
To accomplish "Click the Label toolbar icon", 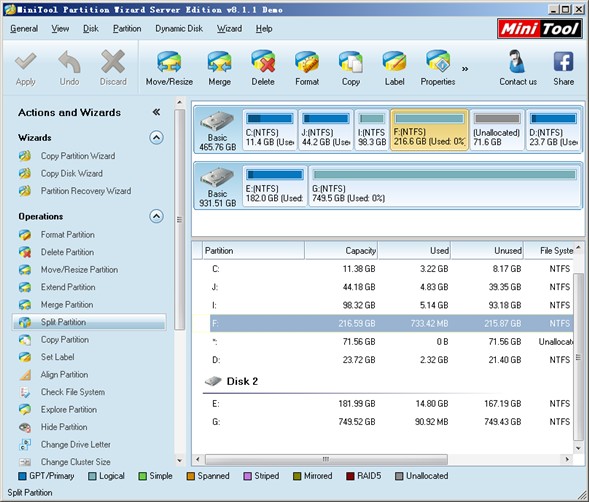I will point(394,62).
